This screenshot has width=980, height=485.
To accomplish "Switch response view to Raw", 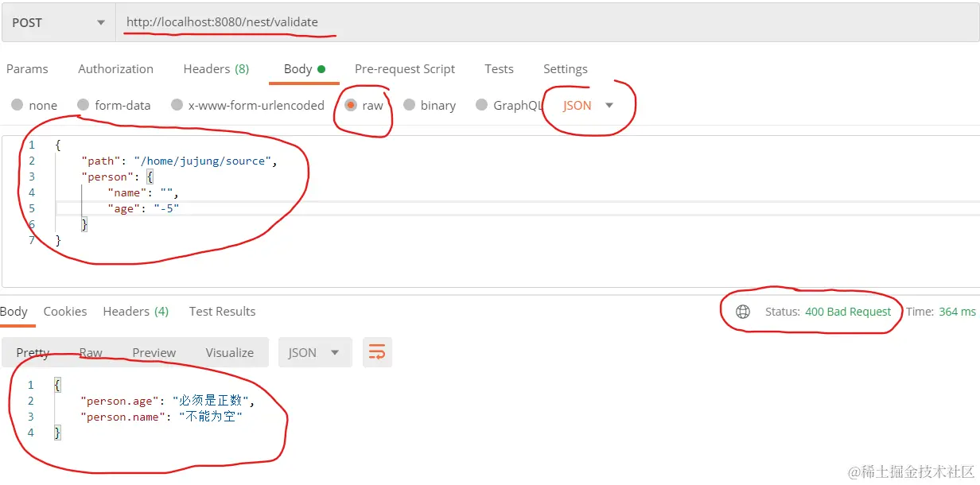I will click(x=91, y=353).
